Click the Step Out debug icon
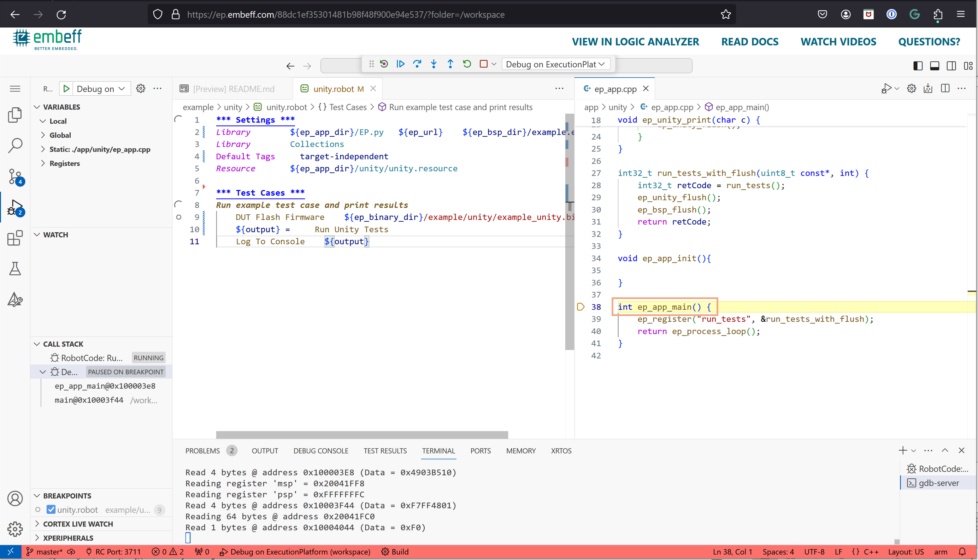Viewport: 978px width, 560px height. 450,64
